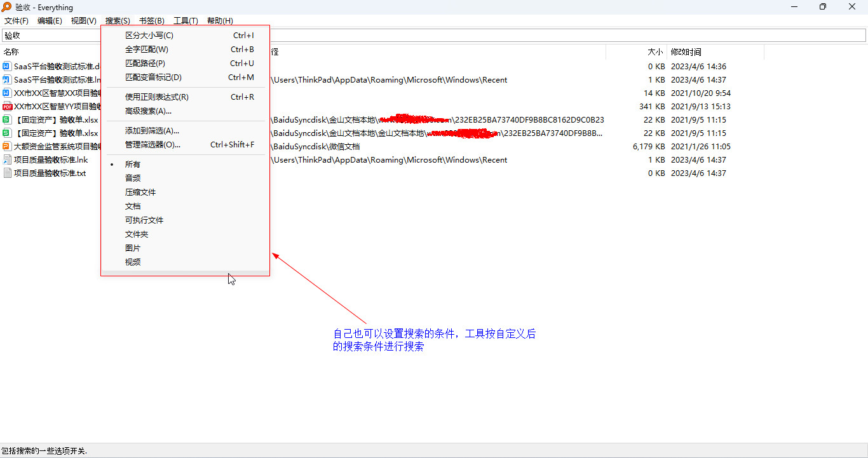Enable 匹配路径(P) path matching
The width and height of the screenshot is (868, 458).
point(185,64)
